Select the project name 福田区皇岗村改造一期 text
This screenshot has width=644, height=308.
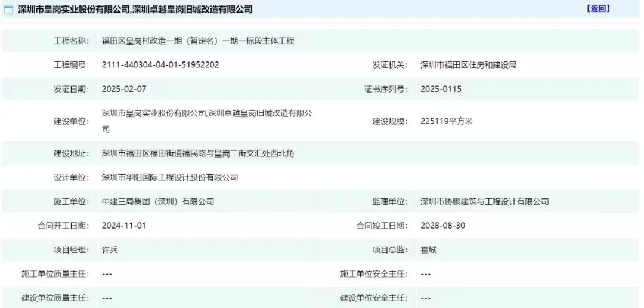pyautogui.click(x=198, y=41)
